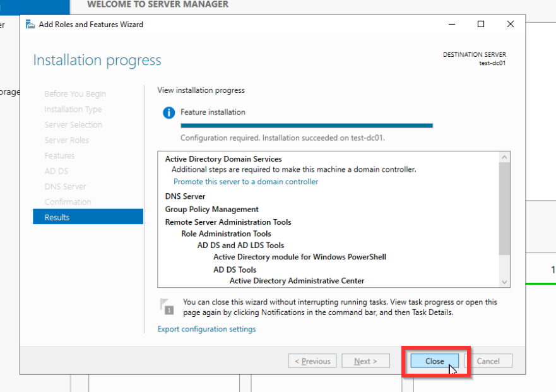Click the AD DS Tools entry
This screenshot has width=556, height=392.
235,270
